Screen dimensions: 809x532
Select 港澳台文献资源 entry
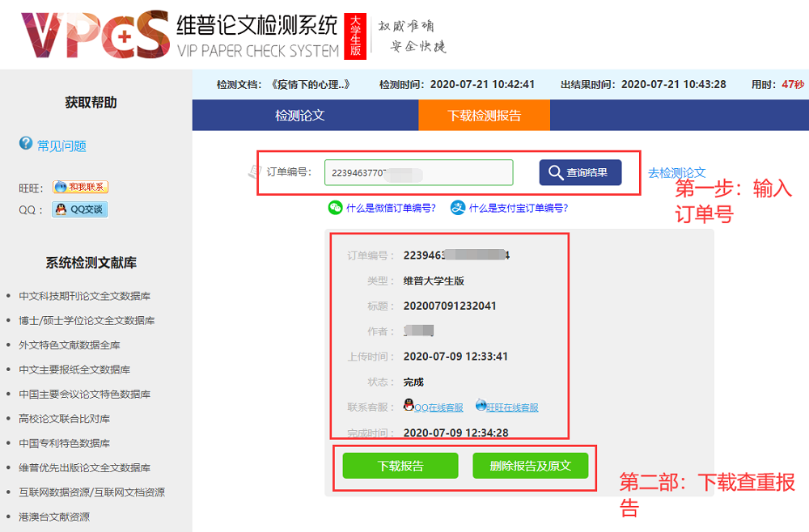[54, 517]
